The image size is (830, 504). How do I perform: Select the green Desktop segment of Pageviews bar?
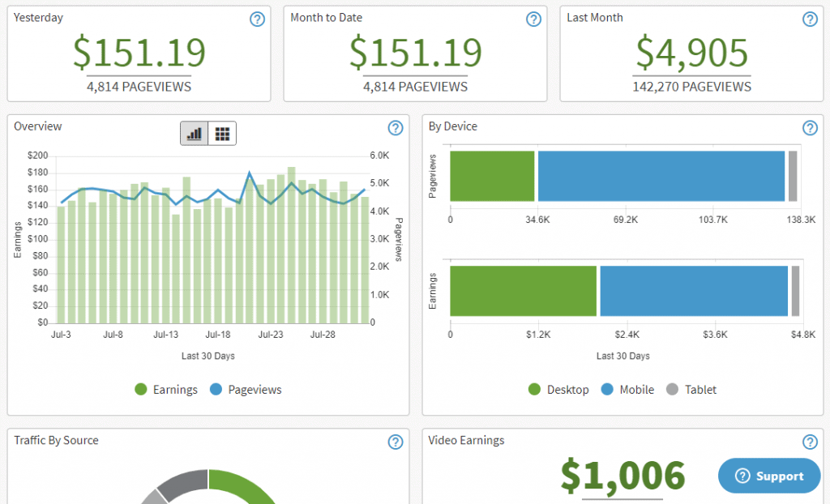pyautogui.click(x=492, y=177)
